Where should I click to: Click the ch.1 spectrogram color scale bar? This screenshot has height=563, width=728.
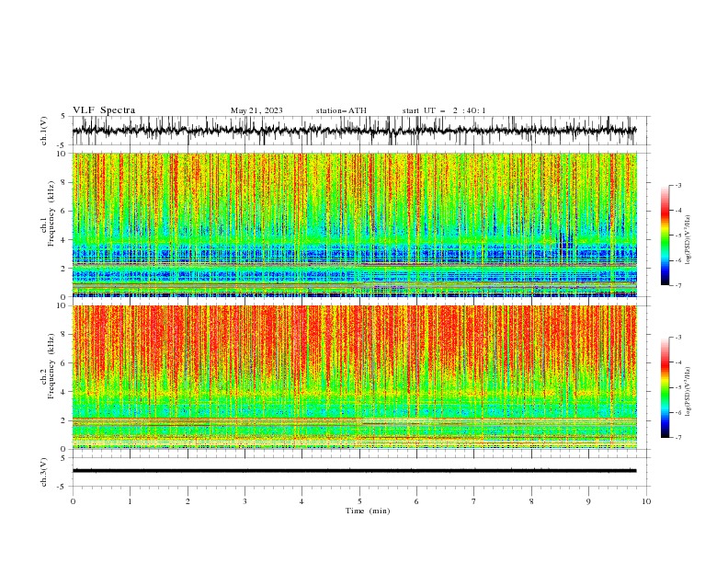665,235
